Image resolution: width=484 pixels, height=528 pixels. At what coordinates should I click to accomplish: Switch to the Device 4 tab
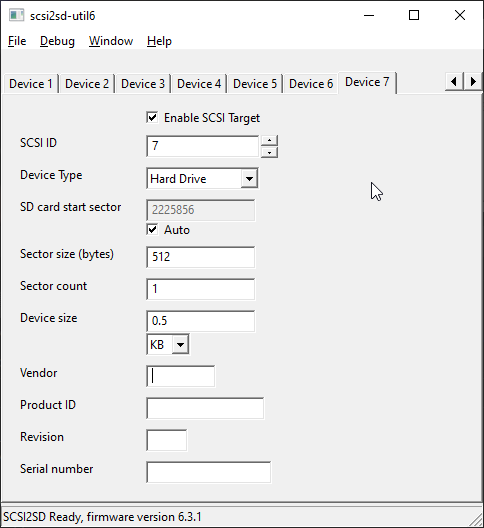tap(199, 84)
